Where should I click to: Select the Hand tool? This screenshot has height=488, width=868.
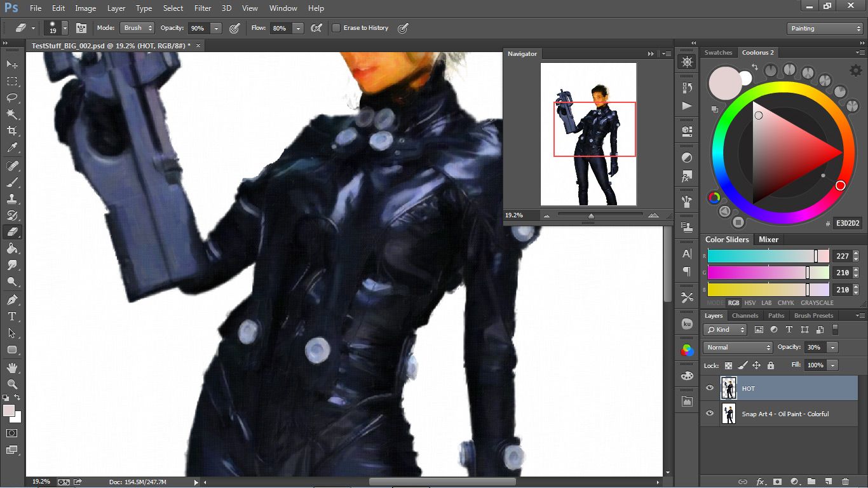pyautogui.click(x=12, y=368)
